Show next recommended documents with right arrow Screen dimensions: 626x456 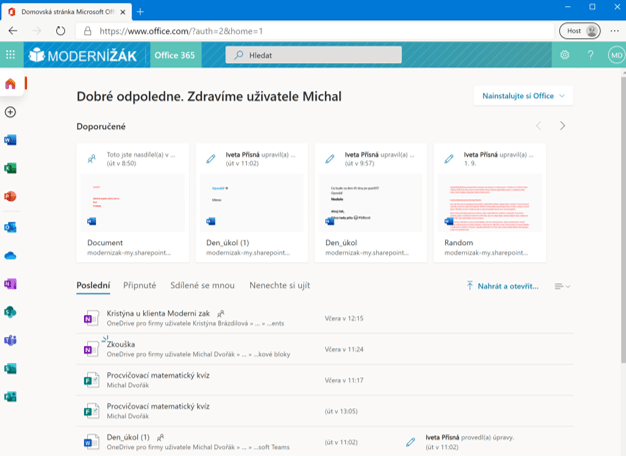click(x=563, y=126)
